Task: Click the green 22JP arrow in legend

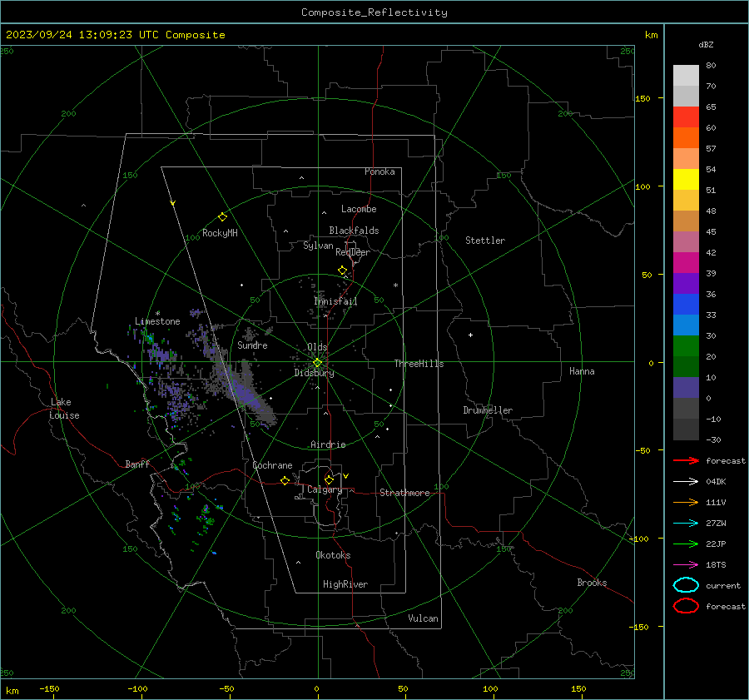Action: (686, 544)
